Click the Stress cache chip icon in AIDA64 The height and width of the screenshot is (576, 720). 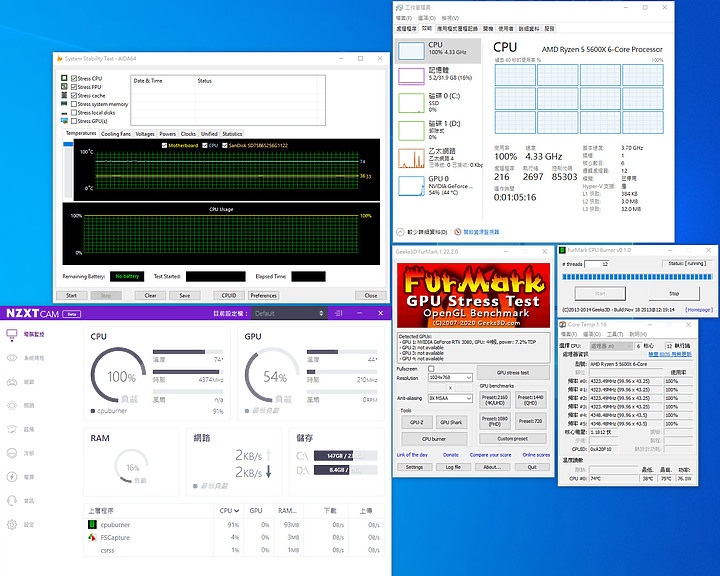pyautogui.click(x=64, y=95)
